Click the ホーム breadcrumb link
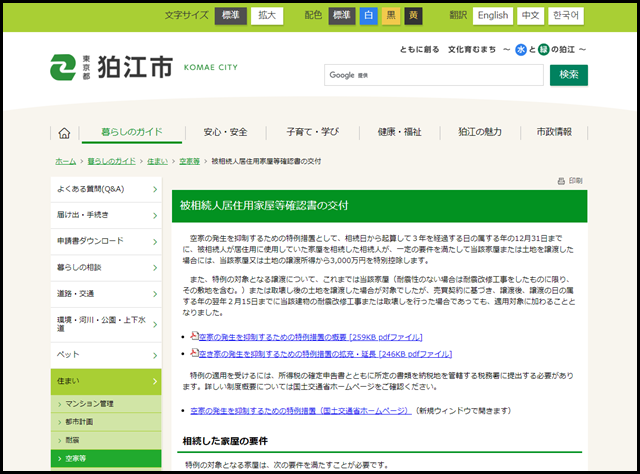The width and height of the screenshot is (640, 474). [x=66, y=161]
